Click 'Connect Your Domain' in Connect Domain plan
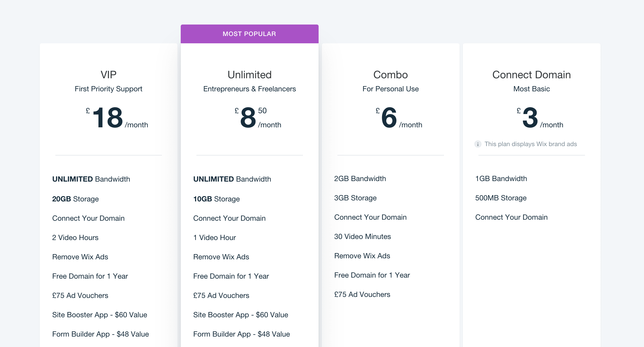The image size is (644, 347). [x=511, y=217]
